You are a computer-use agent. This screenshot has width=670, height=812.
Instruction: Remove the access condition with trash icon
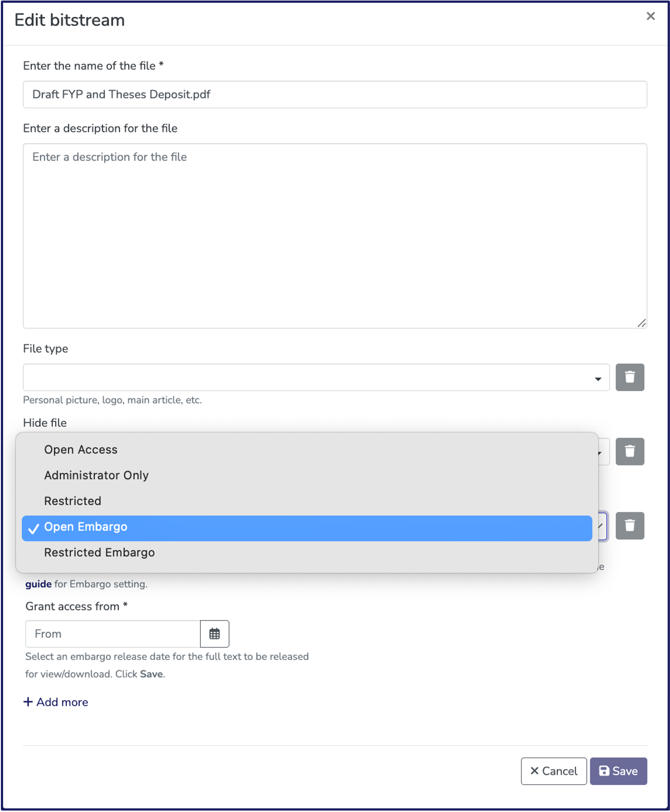click(x=629, y=526)
